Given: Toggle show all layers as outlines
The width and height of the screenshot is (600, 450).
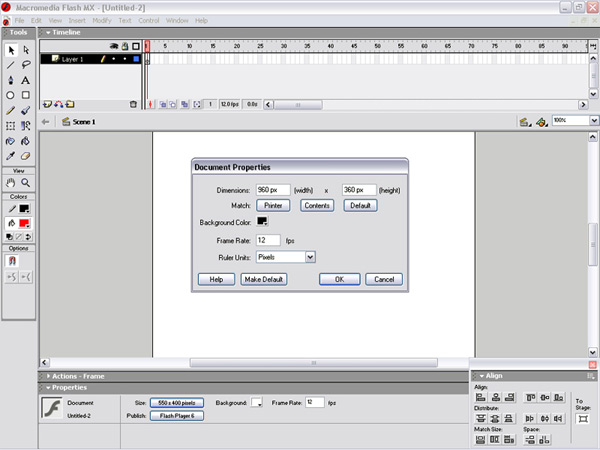Looking at the screenshot, I should click(136, 46).
